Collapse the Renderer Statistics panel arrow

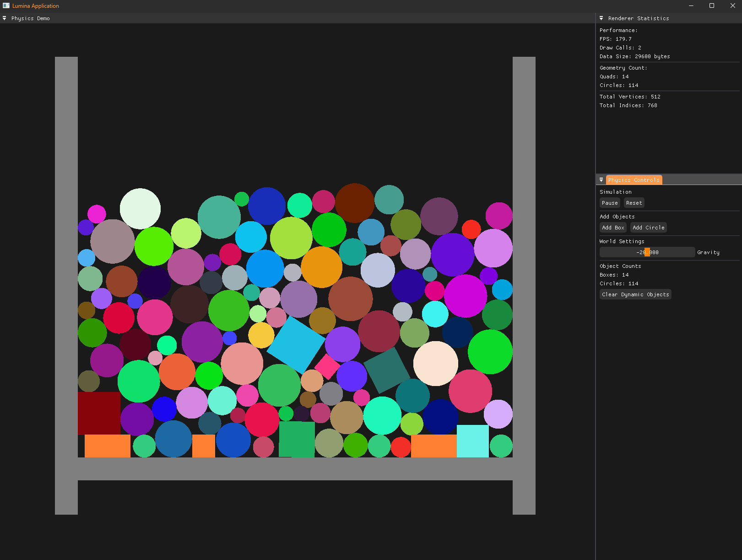click(601, 18)
